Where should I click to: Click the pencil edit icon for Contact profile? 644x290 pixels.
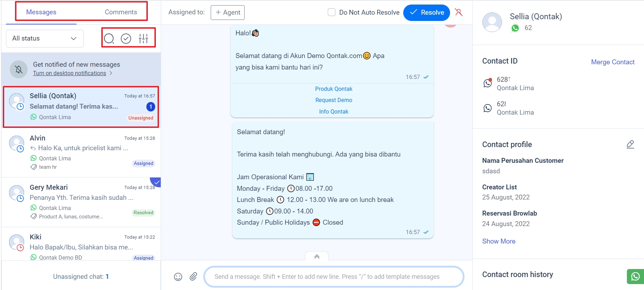(630, 144)
